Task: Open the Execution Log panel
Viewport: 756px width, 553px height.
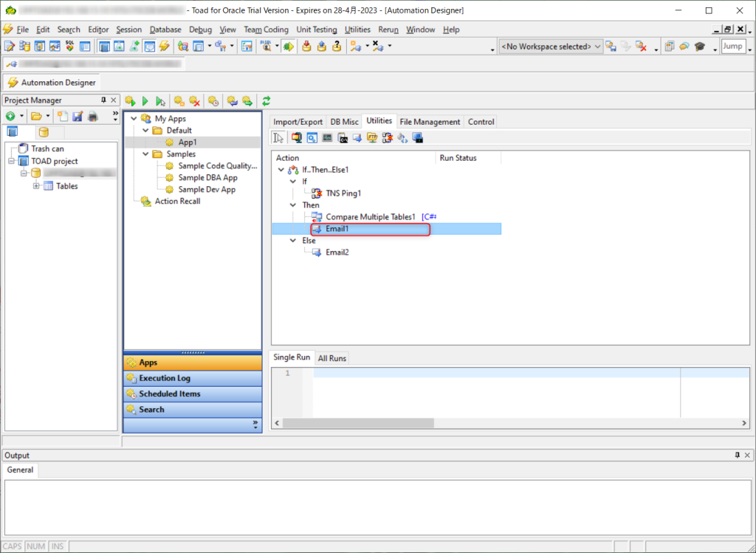Action: (x=193, y=379)
